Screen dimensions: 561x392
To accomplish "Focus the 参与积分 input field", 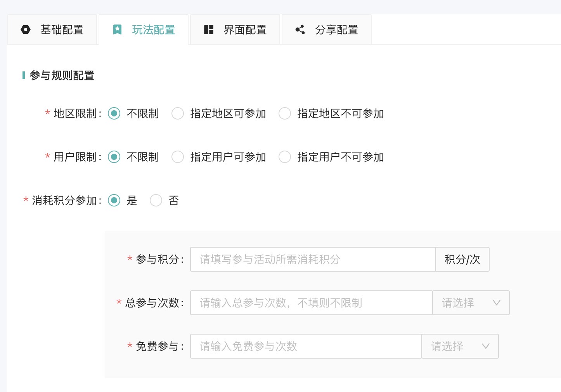I will tap(313, 259).
